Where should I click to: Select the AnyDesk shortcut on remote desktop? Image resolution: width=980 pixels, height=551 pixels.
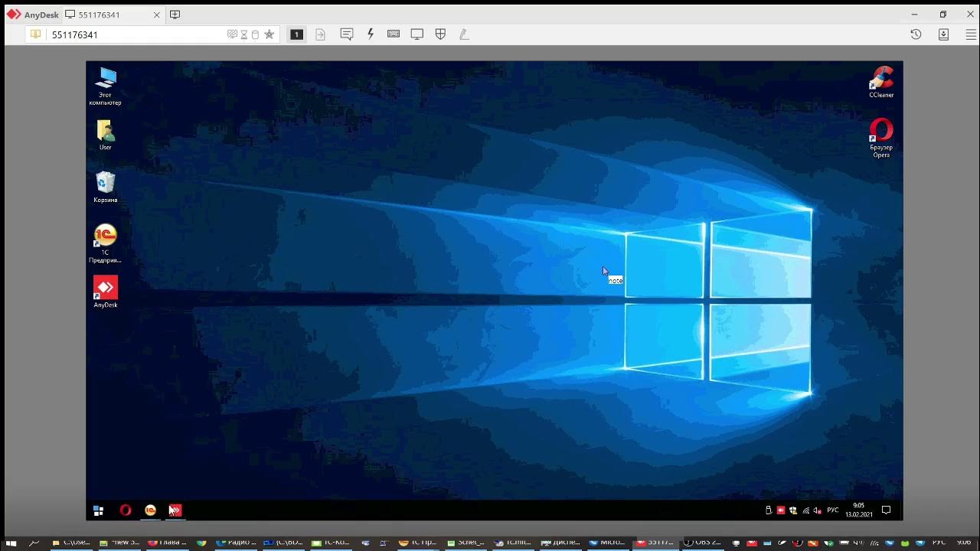(x=106, y=292)
